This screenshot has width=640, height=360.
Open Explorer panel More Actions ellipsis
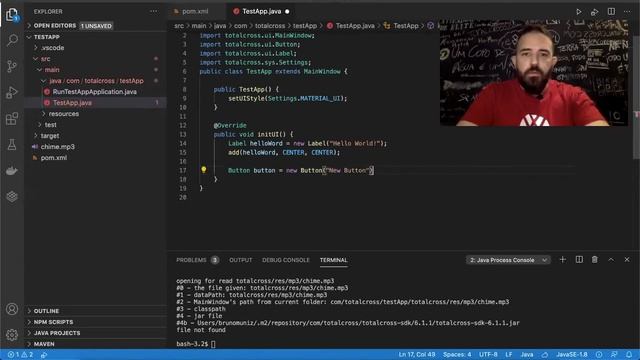point(153,11)
